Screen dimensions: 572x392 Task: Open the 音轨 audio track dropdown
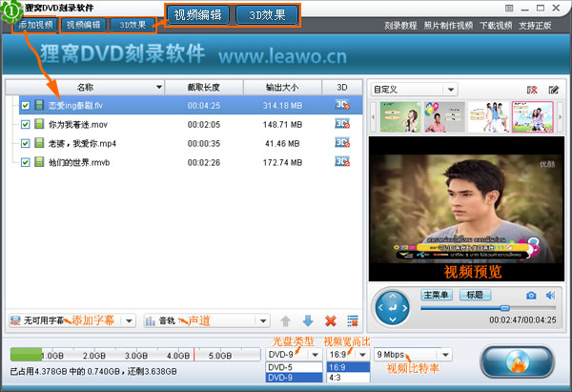(207, 320)
